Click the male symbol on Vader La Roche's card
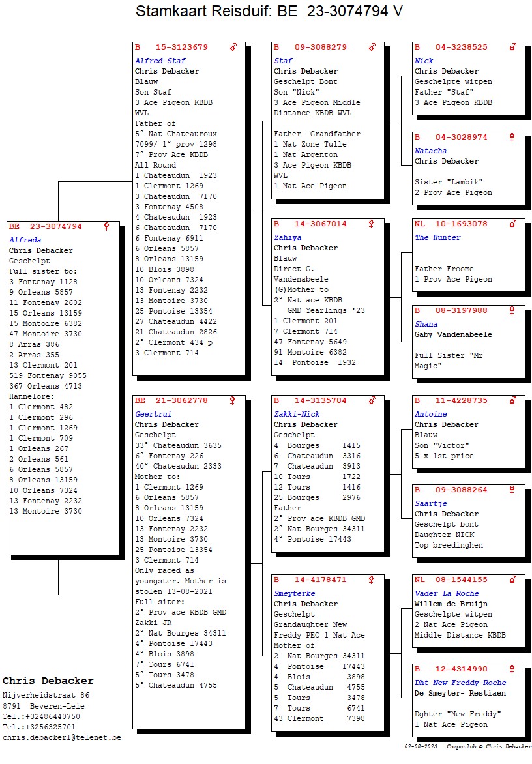This screenshot has width=532, height=764. (513, 580)
